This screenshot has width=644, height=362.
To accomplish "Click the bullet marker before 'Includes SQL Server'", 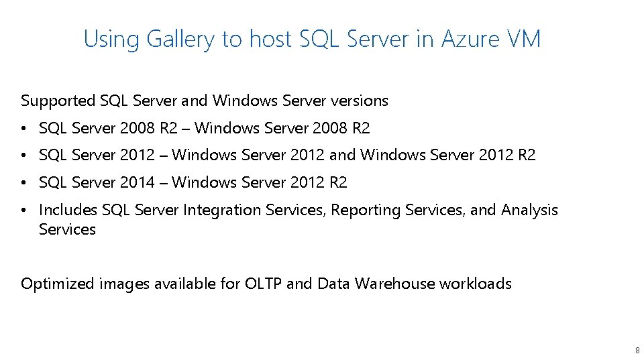I will click(24, 210).
